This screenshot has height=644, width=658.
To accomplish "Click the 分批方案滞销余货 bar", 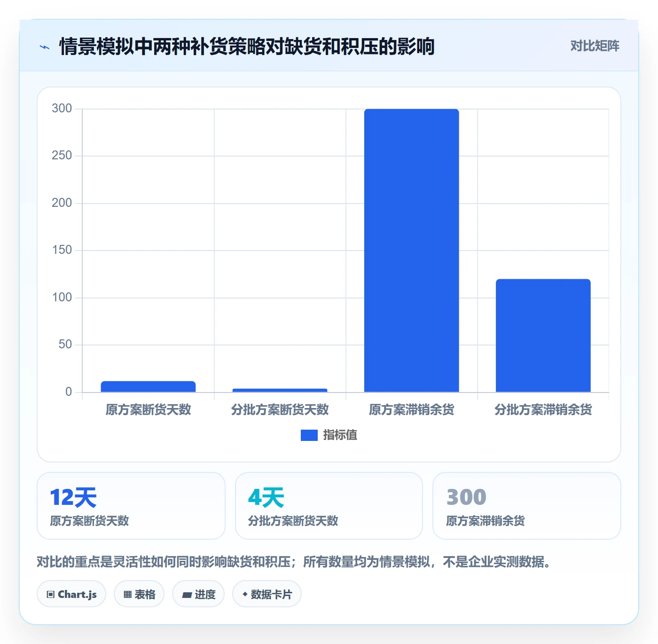I will [x=543, y=336].
